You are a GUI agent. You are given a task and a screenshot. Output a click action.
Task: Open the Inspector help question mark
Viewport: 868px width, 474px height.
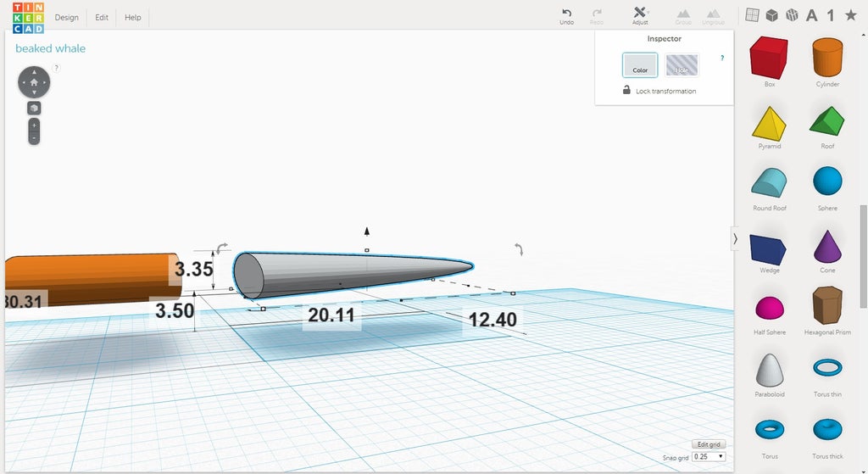(722, 58)
